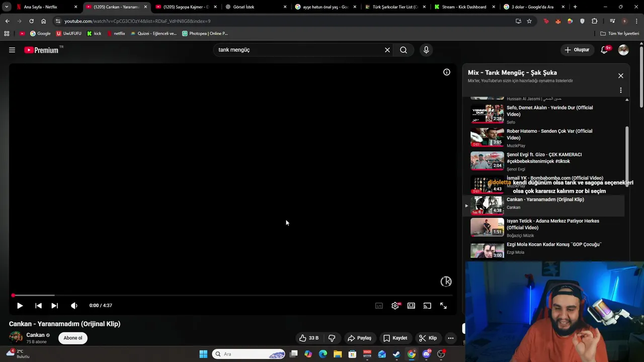Open the Oluştur create button

click(x=577, y=50)
